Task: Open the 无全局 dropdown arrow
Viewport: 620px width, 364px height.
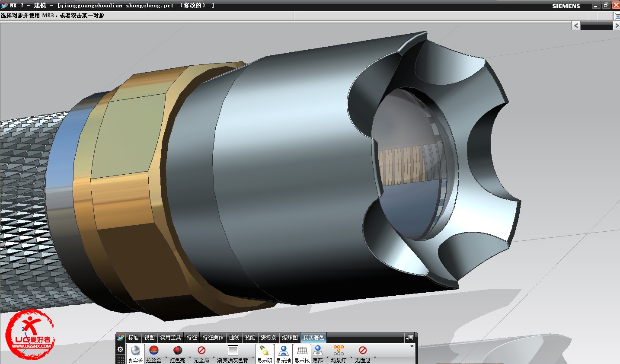Action: click(x=214, y=357)
